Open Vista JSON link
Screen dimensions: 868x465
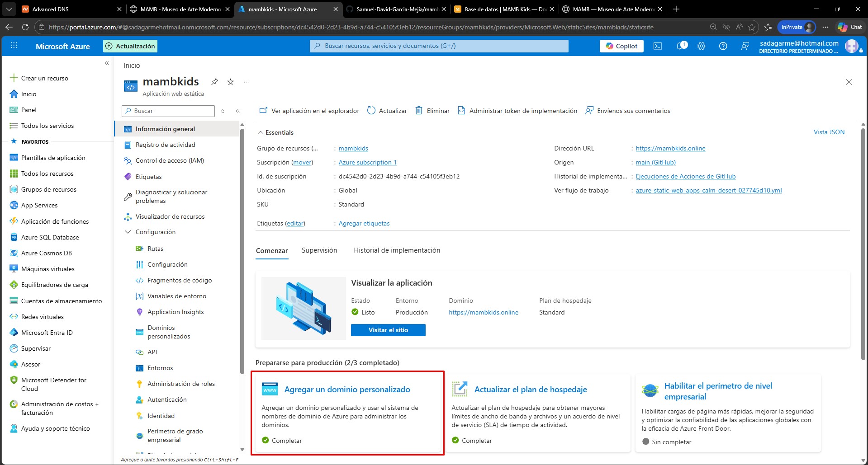pyautogui.click(x=829, y=132)
